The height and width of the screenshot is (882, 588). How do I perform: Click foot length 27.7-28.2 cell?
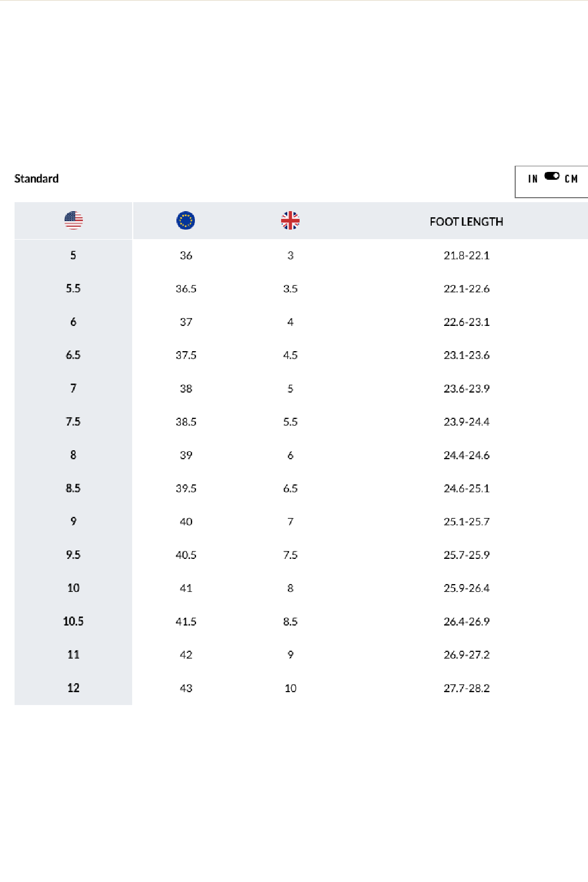(466, 688)
